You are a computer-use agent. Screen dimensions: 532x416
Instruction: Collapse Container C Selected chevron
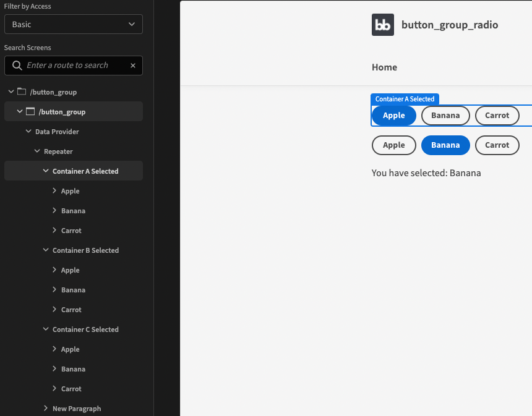46,329
